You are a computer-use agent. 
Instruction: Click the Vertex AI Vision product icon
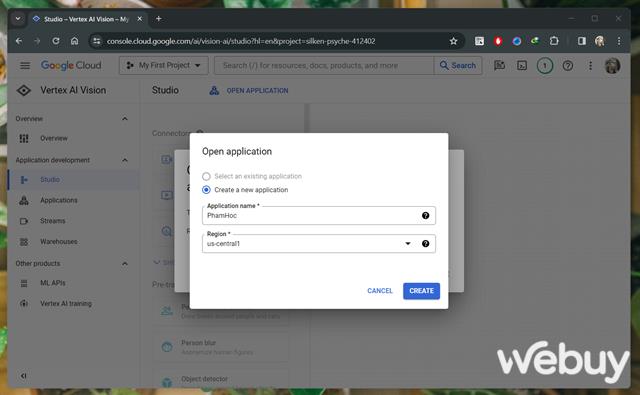24,90
